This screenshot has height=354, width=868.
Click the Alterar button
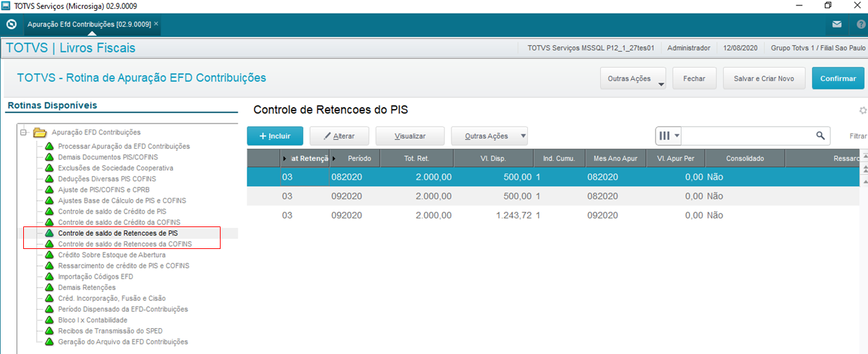tap(340, 136)
